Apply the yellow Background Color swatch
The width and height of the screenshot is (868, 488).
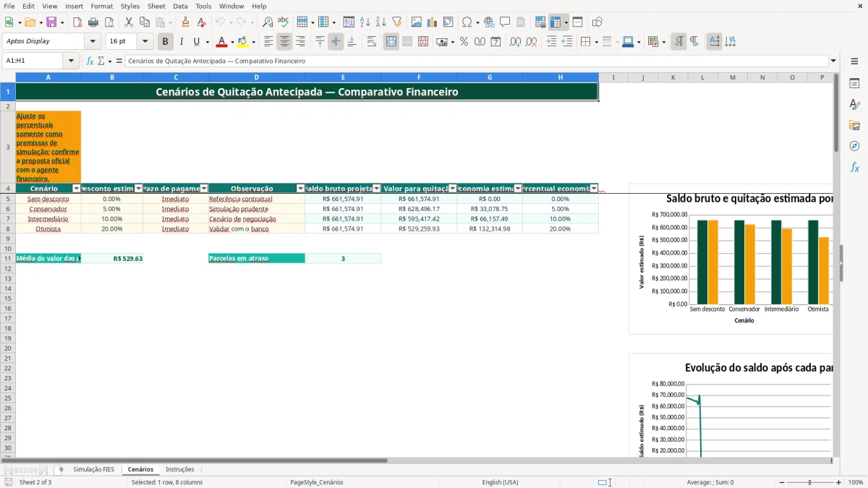coord(243,42)
